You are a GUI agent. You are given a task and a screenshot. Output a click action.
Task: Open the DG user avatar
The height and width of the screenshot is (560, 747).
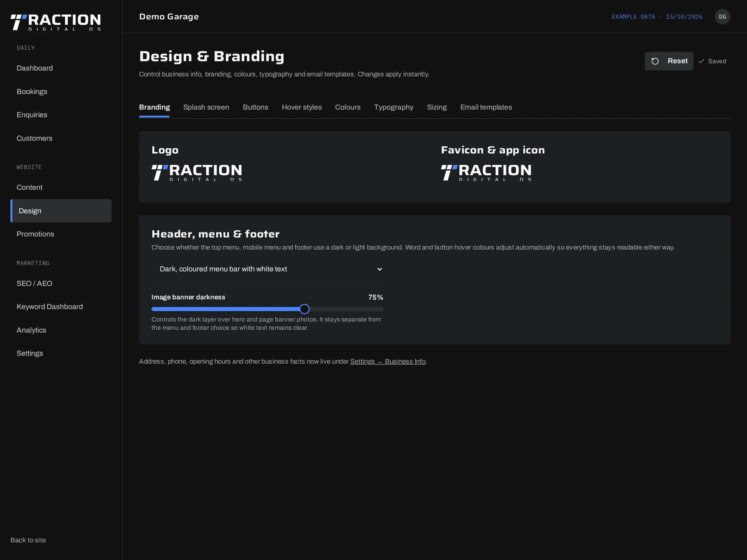(722, 17)
